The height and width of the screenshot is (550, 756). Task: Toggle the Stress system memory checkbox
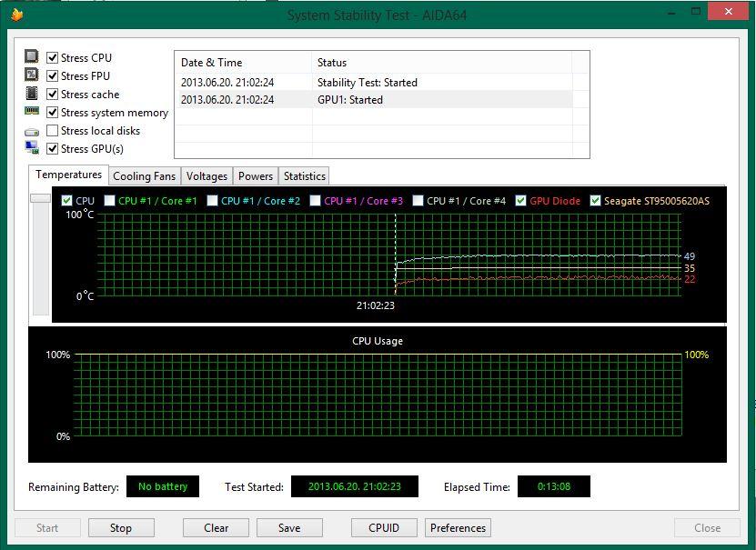pos(52,113)
